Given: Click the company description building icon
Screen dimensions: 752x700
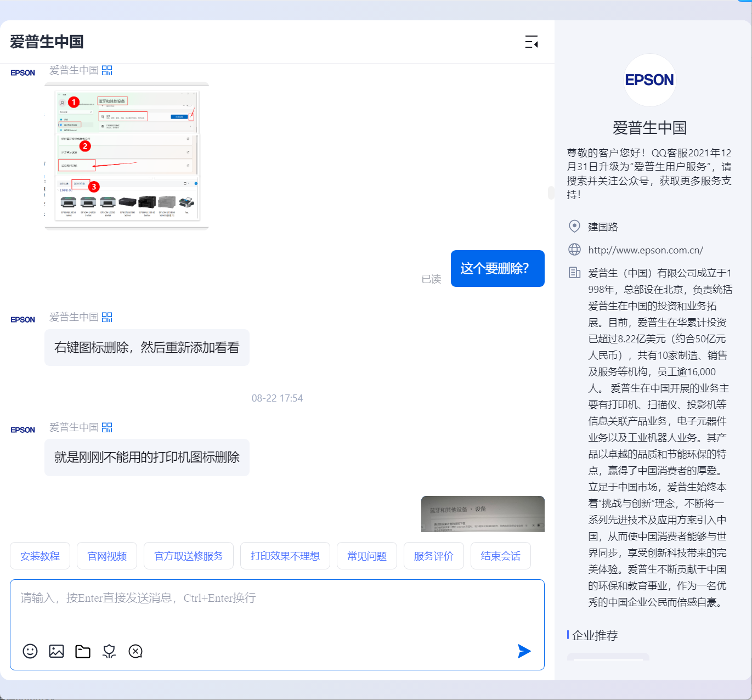Looking at the screenshot, I should coord(574,273).
